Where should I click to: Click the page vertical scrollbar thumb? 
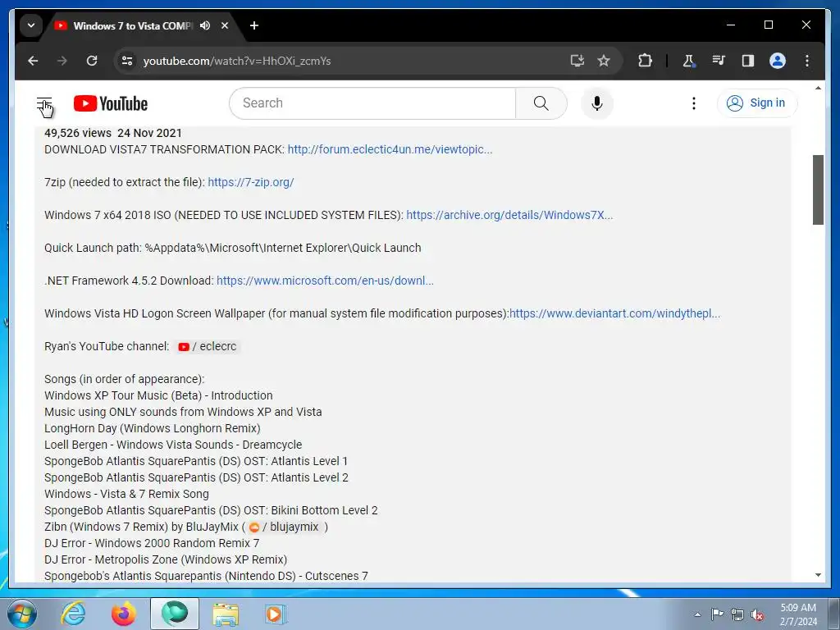click(818, 189)
